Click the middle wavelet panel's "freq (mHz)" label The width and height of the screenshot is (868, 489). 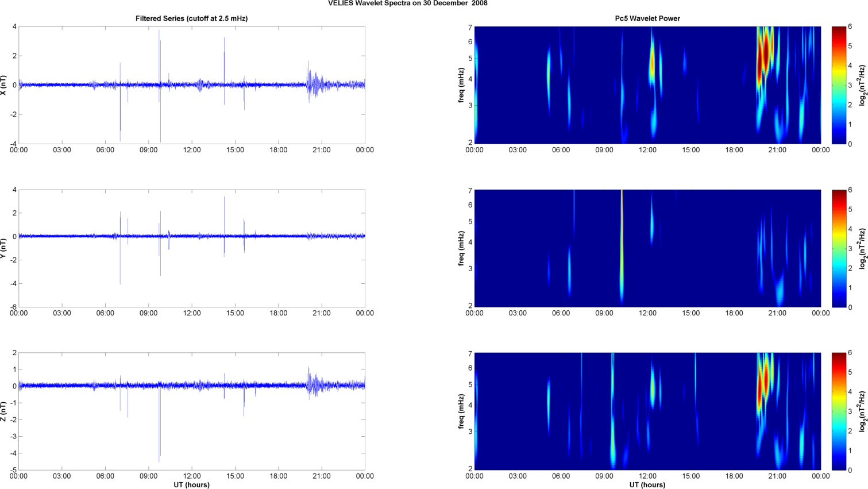(x=461, y=248)
